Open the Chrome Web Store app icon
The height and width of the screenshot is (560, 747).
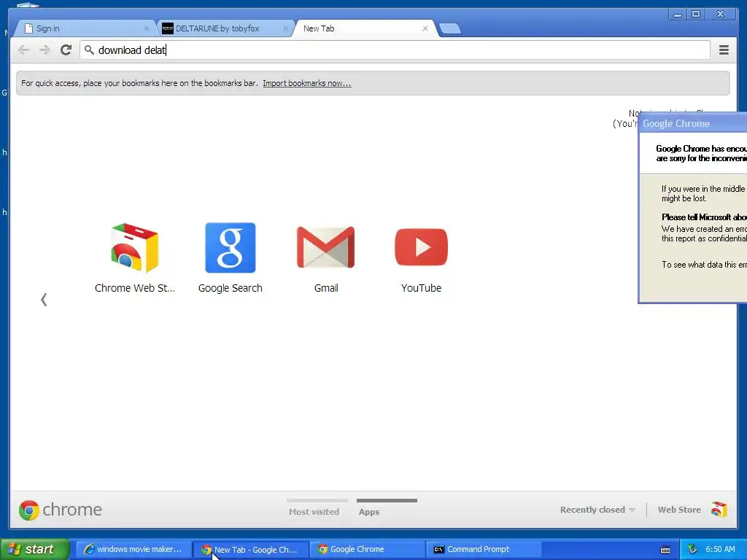click(x=134, y=248)
